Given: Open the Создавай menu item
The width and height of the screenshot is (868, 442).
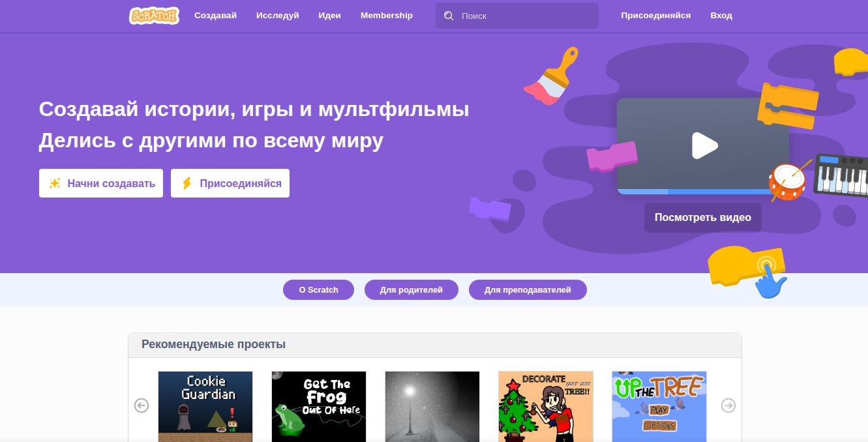Looking at the screenshot, I should 215,16.
